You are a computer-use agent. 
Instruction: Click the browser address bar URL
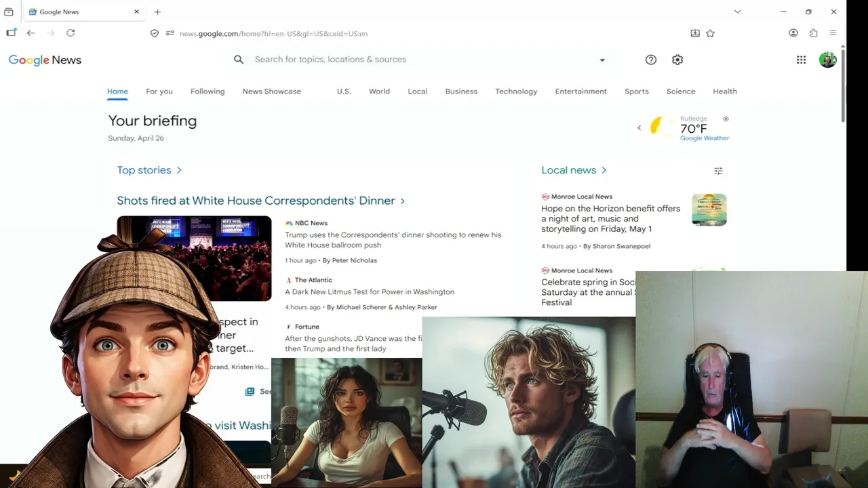point(273,33)
